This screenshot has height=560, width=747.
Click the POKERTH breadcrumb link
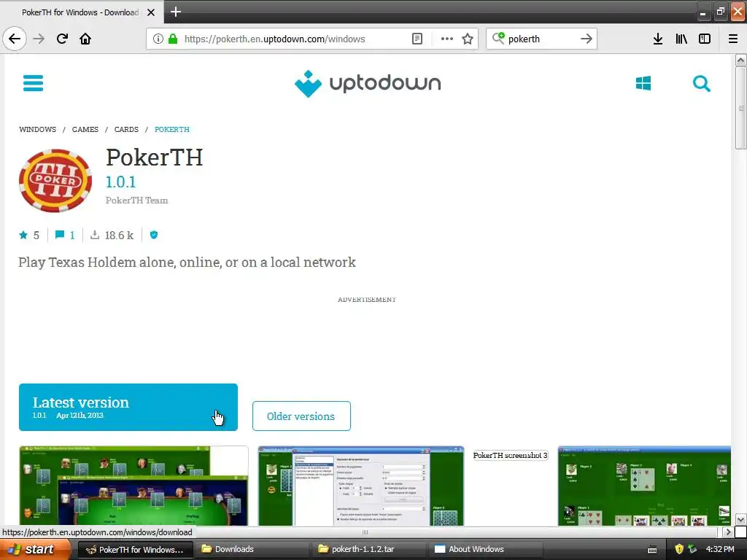click(172, 130)
